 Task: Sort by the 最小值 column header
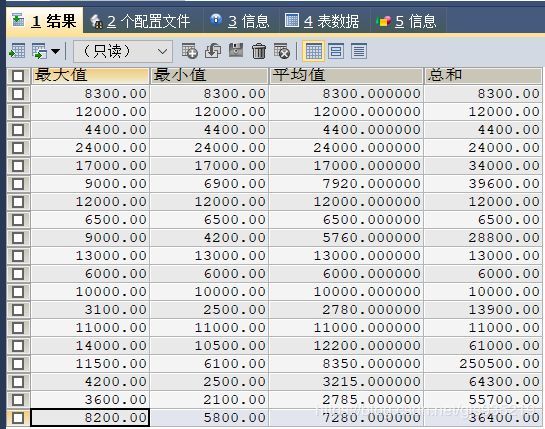tap(209, 75)
